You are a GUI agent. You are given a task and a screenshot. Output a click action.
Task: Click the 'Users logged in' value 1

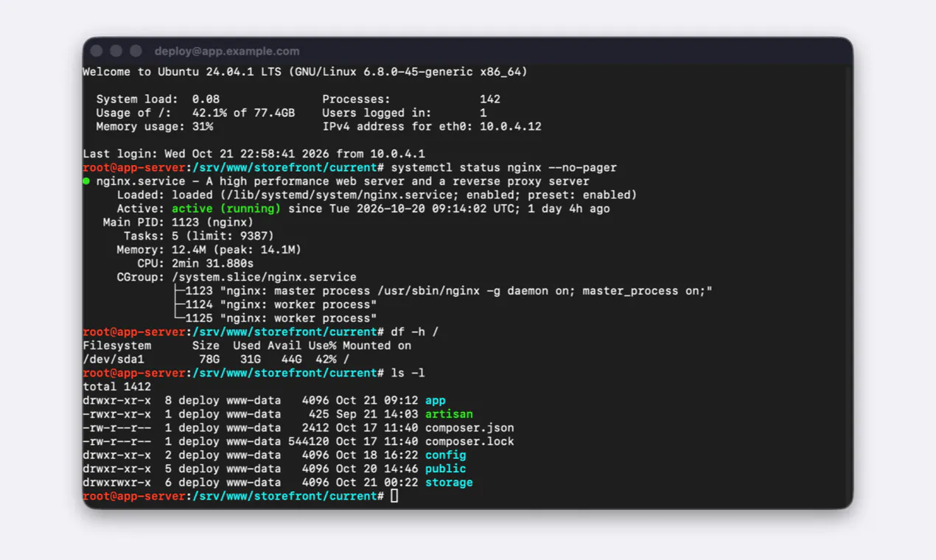[483, 113]
